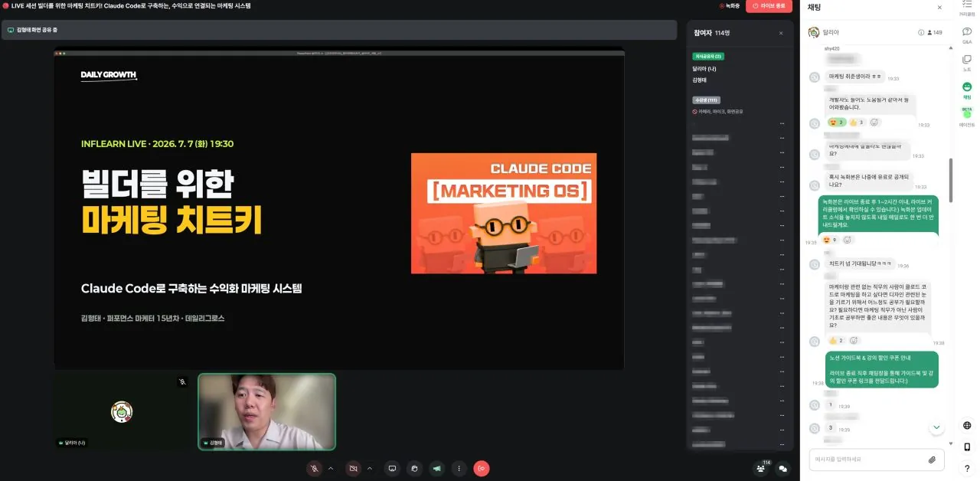Open more options three-dot menu in toolbar
The height and width of the screenshot is (481, 980).
click(459, 468)
